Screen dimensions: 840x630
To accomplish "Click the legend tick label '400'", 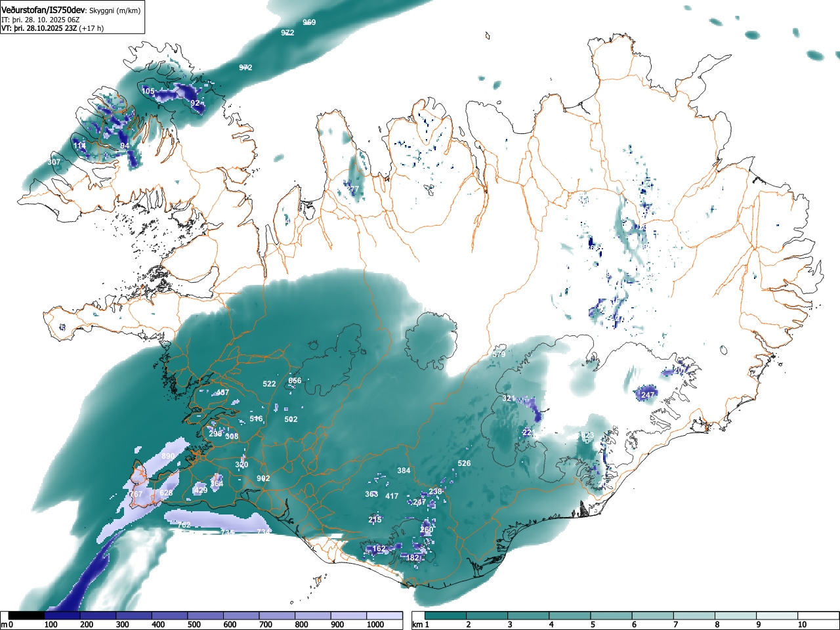I will click(x=158, y=625).
